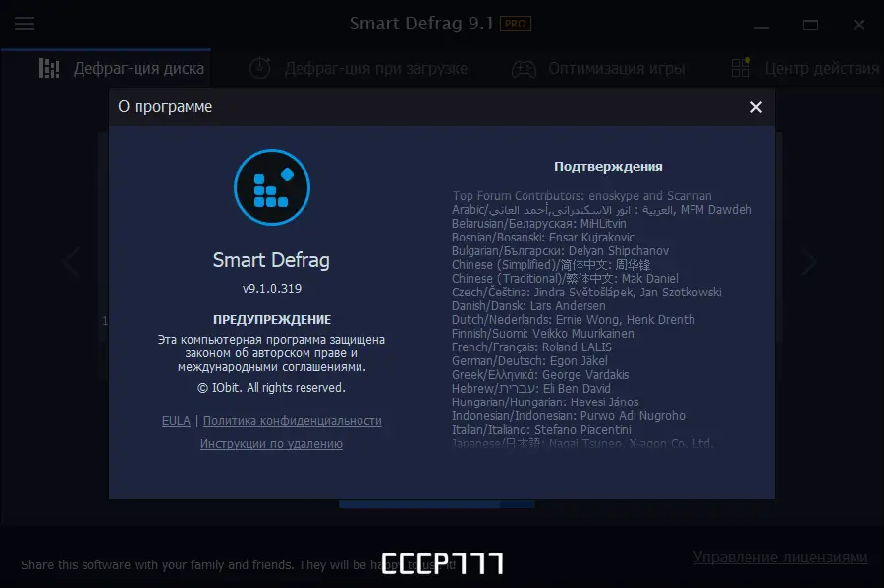884x588 pixels.
Task: Click the Chinese Traditional Mak Daniel line
Action: (565, 279)
